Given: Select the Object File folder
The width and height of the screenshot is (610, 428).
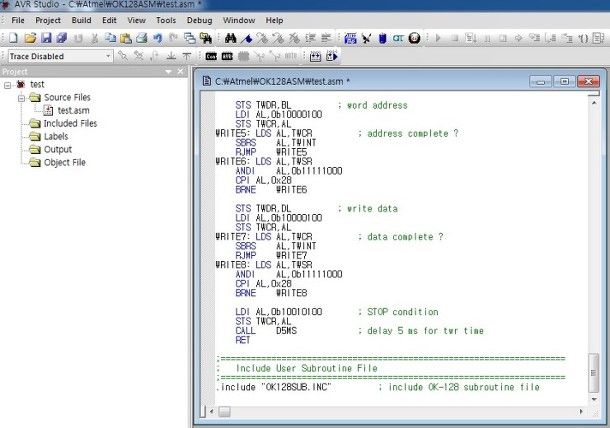Looking at the screenshot, I should [65, 162].
